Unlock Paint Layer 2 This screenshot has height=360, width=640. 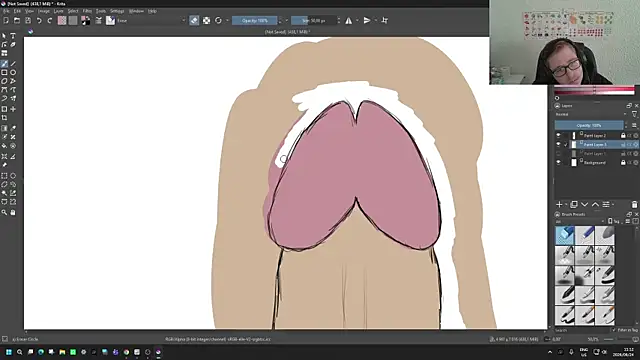(x=623, y=136)
